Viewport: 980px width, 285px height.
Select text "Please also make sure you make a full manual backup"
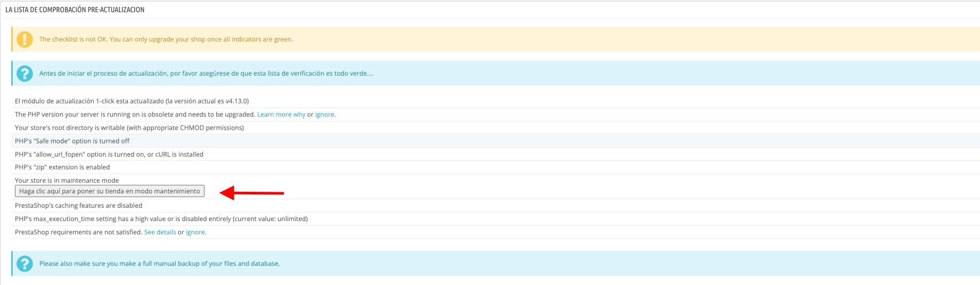(x=159, y=264)
